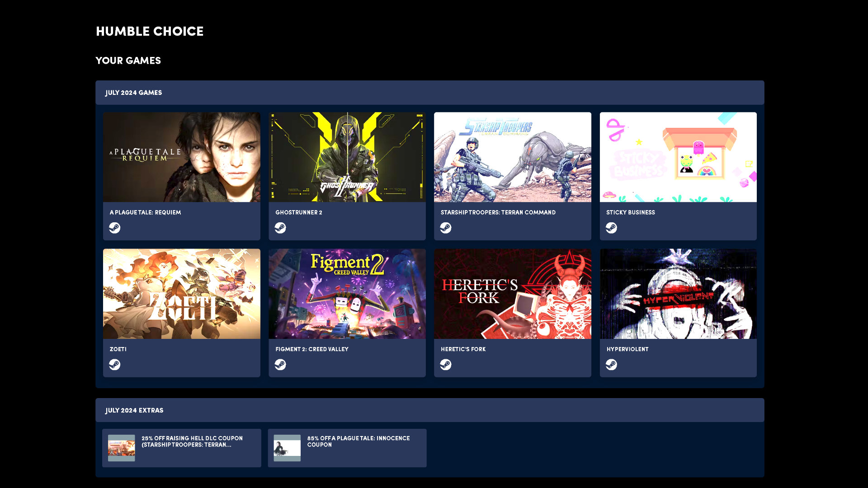Open Ghostrunner 2 cover image
The image size is (868, 488).
(347, 157)
